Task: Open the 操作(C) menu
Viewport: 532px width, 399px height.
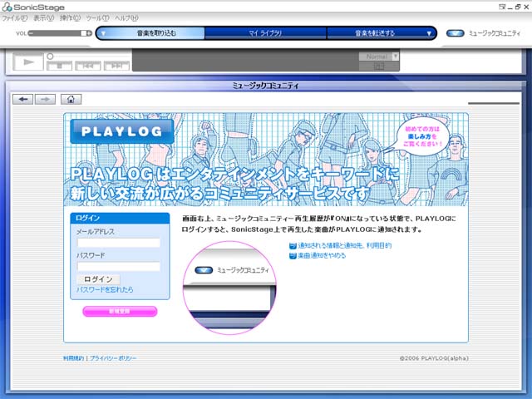Action: [x=70, y=18]
